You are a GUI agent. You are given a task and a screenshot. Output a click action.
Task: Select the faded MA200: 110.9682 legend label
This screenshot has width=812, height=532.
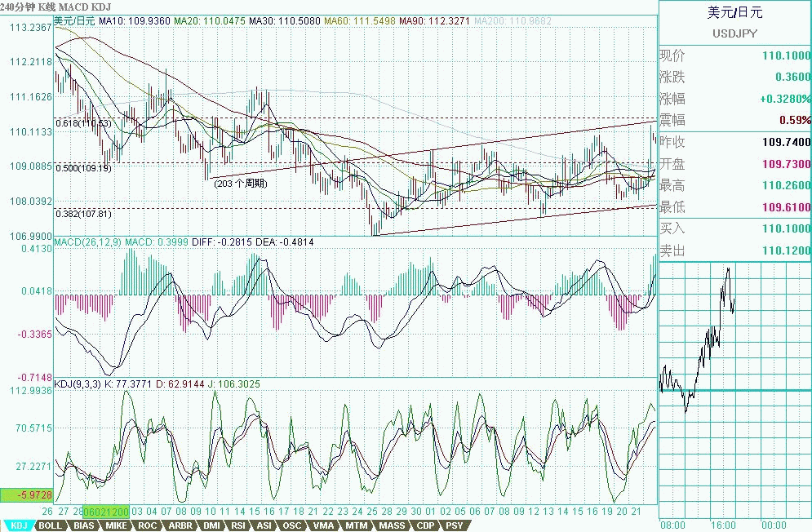click(x=512, y=21)
